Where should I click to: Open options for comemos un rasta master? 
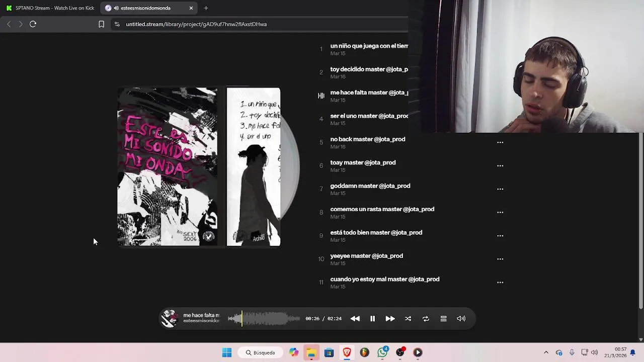pos(500,212)
